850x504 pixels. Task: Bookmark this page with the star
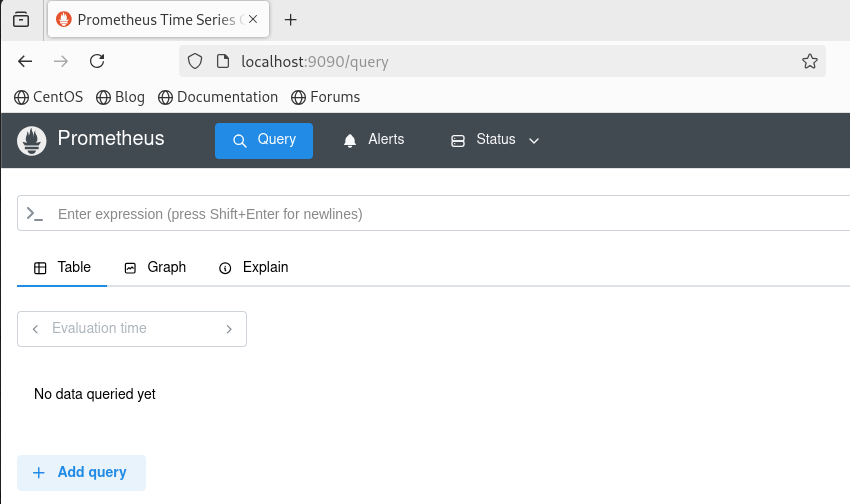(809, 61)
